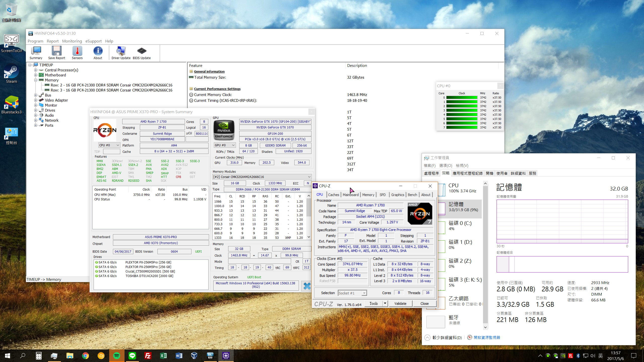The image size is (644, 362).
Task: Click the Close button in CPU-Z
Action: pos(424,303)
